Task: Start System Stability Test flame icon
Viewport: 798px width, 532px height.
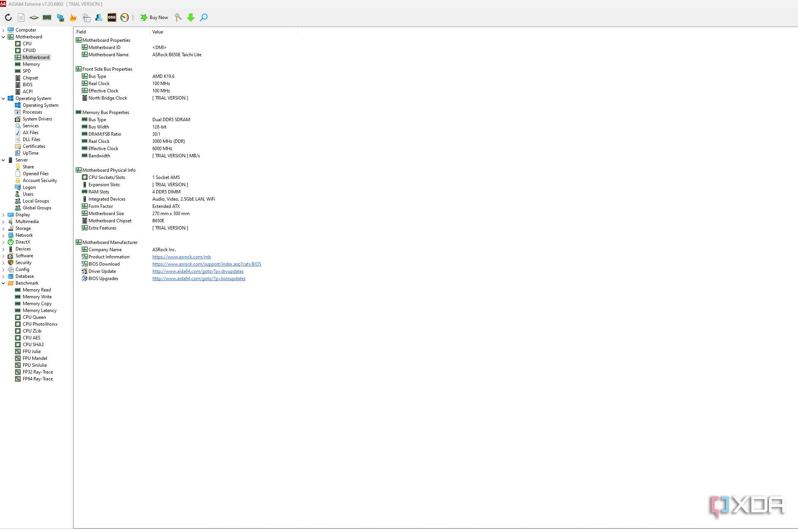Action: point(73,17)
